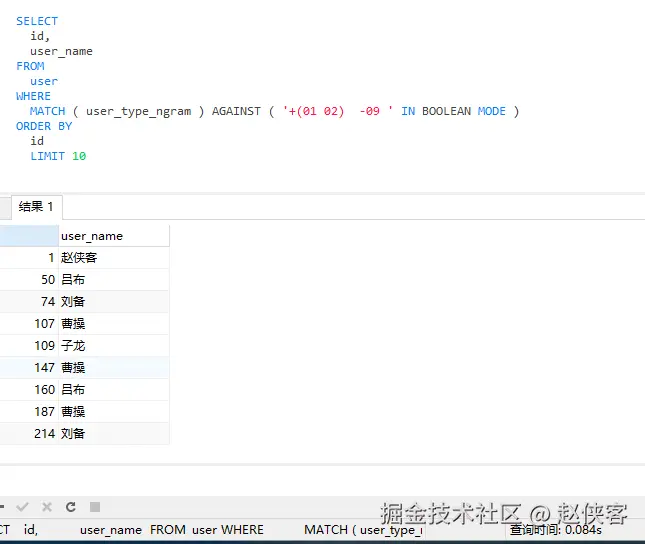Select 曹操 in the row with id 187
The width and height of the screenshot is (645, 544).
point(114,411)
